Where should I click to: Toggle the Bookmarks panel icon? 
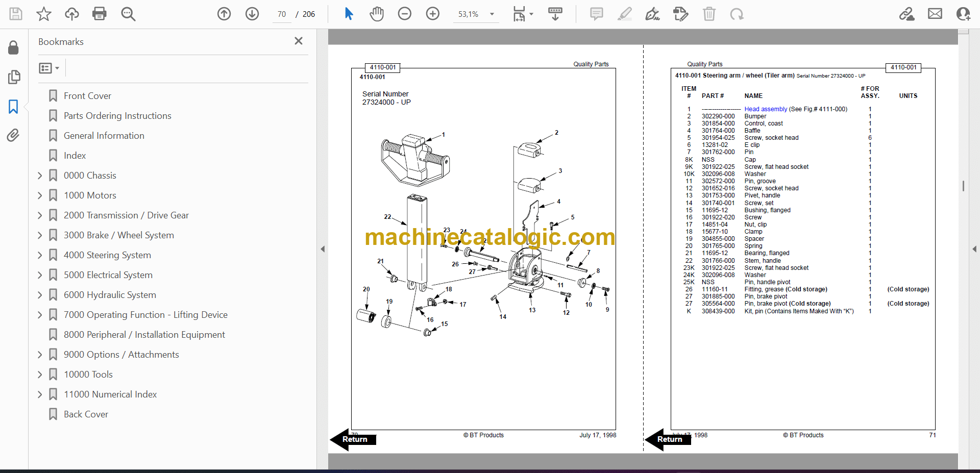[14, 106]
